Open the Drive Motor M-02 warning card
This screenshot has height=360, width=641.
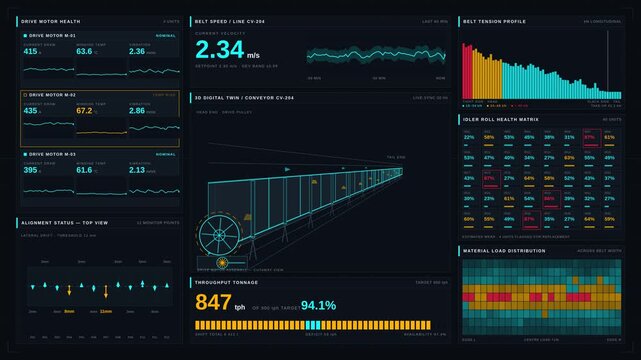[100, 119]
